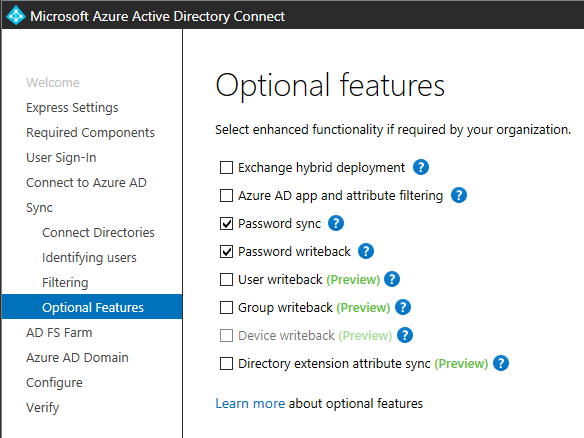584x438 pixels.
Task: Open help for Exchange hybrid deployment
Action: 421,167
